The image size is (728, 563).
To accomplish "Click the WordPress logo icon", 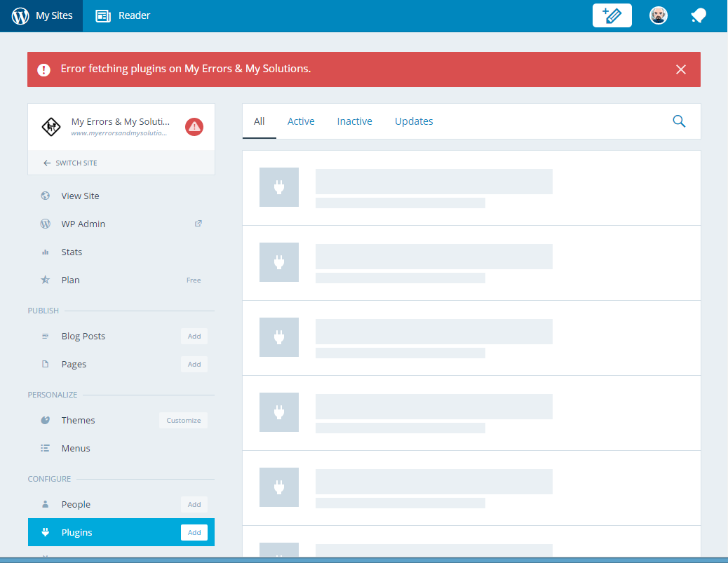I will coord(20,16).
